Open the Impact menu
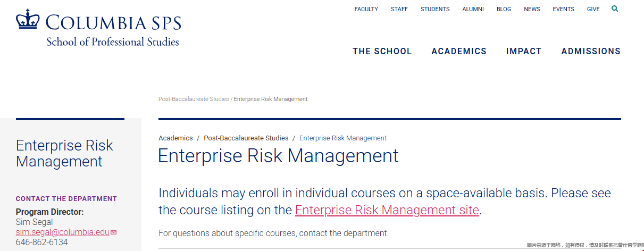The width and height of the screenshot is (644, 251). coord(524,51)
